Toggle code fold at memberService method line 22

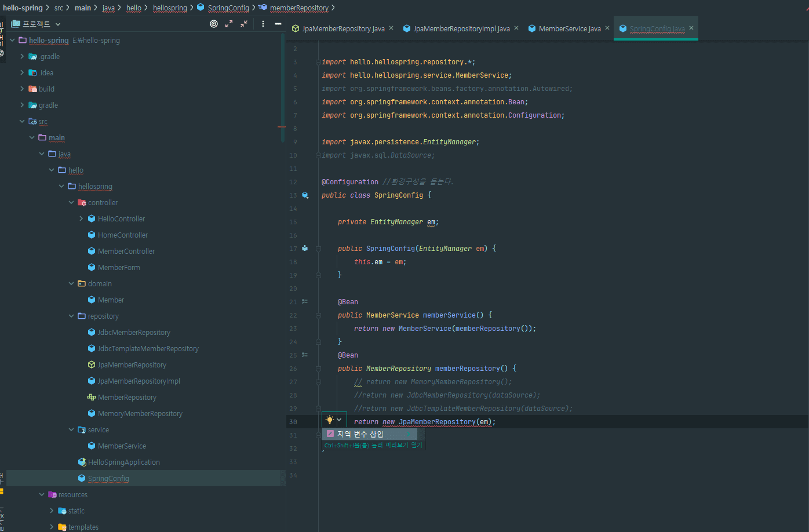point(318,315)
